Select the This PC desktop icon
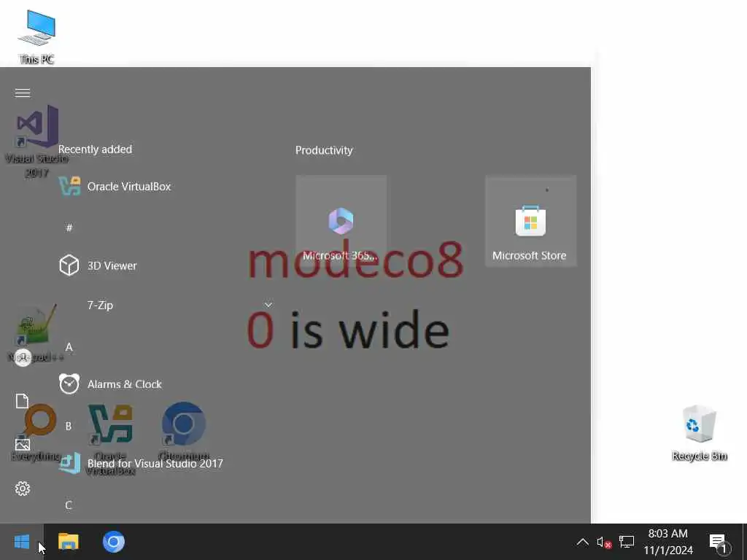This screenshot has width=747, height=560. tap(36, 37)
